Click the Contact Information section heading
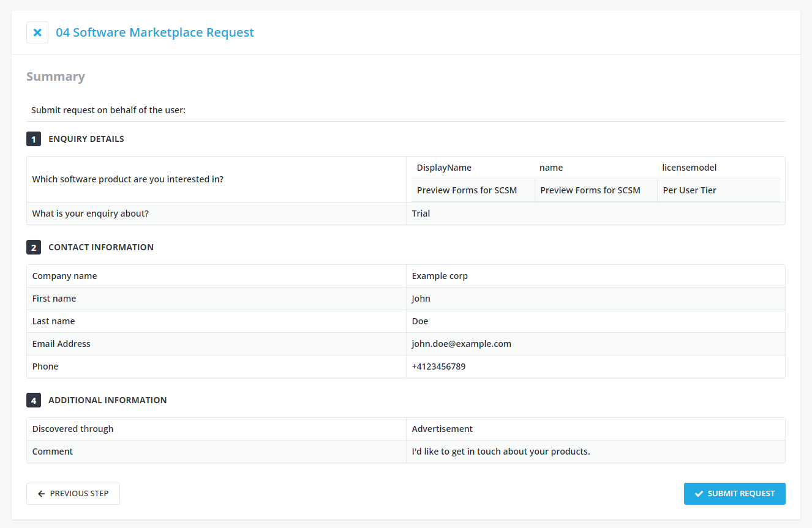 (101, 247)
